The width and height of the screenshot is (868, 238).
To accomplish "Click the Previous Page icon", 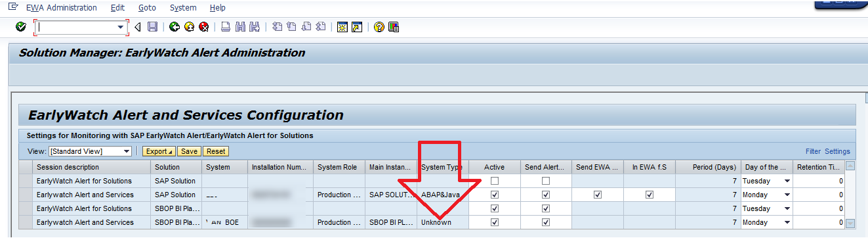I will click(x=291, y=27).
